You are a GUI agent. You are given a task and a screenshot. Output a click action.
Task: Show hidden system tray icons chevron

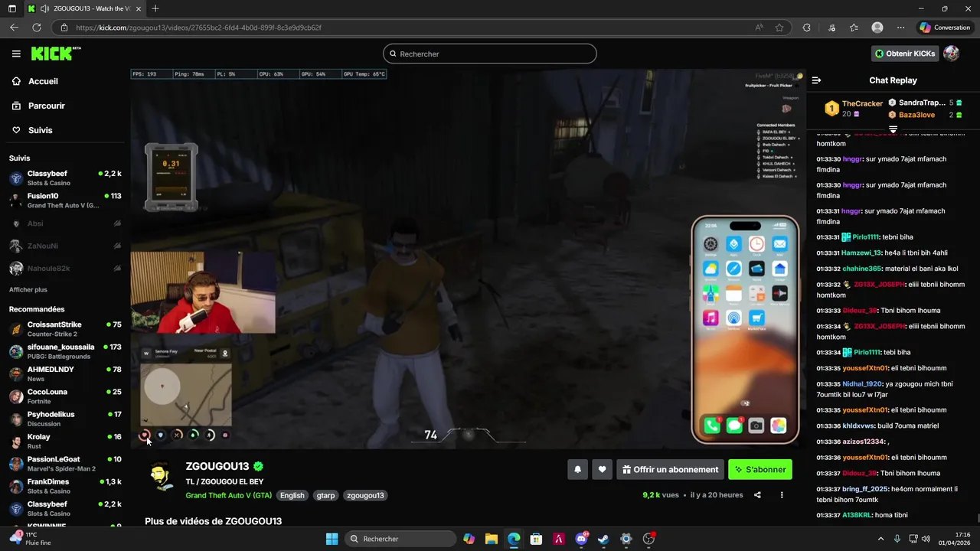880,539
